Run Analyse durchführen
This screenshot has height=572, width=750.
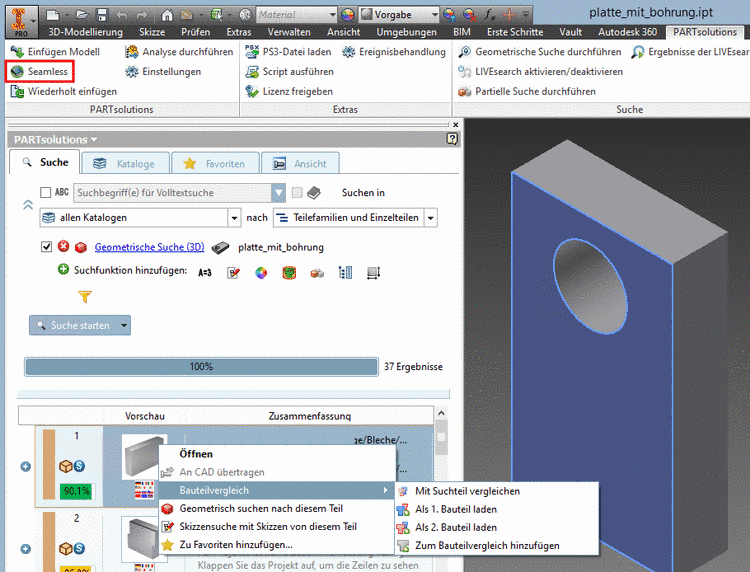pyautogui.click(x=179, y=52)
